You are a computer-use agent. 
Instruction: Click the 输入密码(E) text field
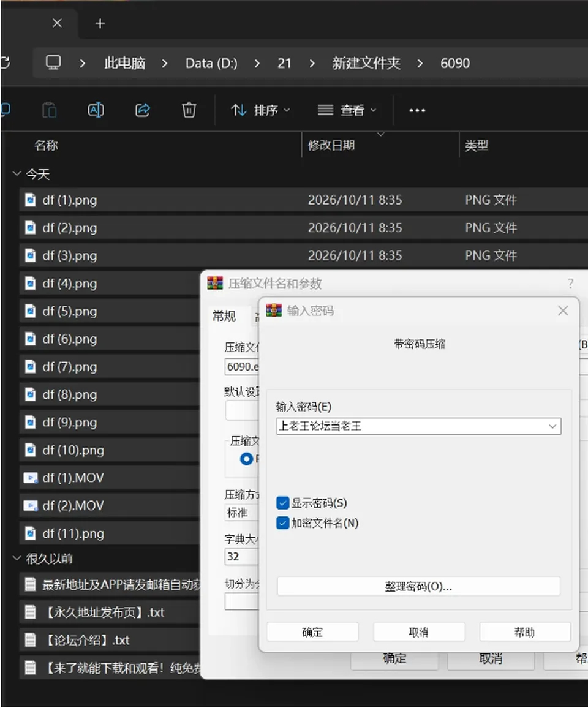point(419,426)
